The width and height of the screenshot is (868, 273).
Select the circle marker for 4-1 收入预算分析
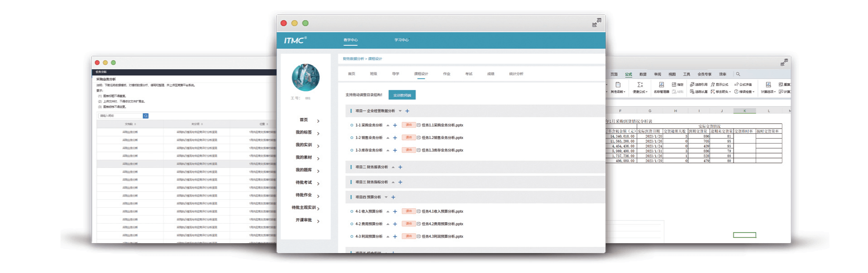tap(352, 211)
